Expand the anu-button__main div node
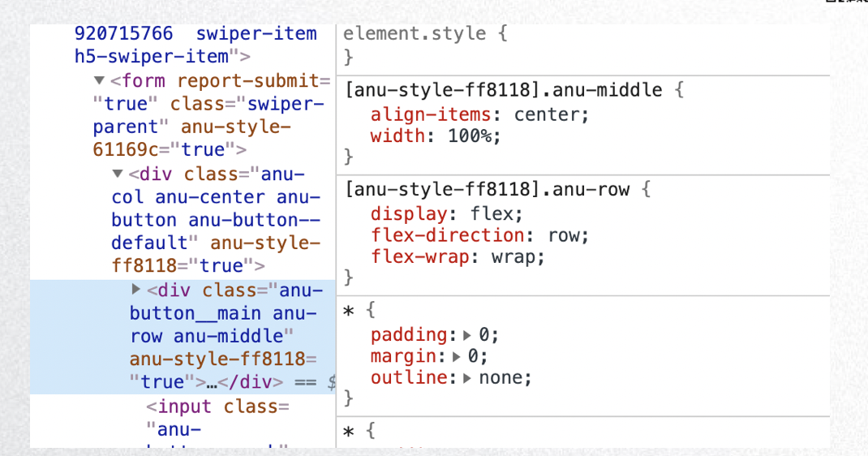This screenshot has height=456, width=868. [136, 289]
